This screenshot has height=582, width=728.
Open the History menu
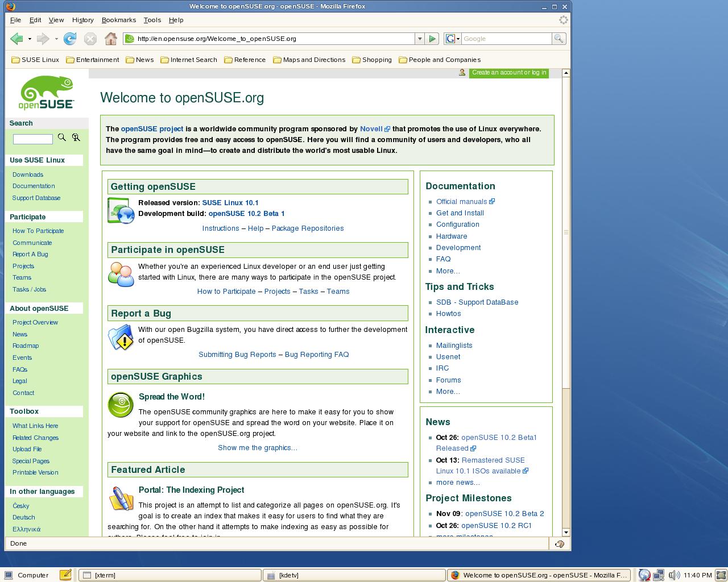pyautogui.click(x=83, y=20)
